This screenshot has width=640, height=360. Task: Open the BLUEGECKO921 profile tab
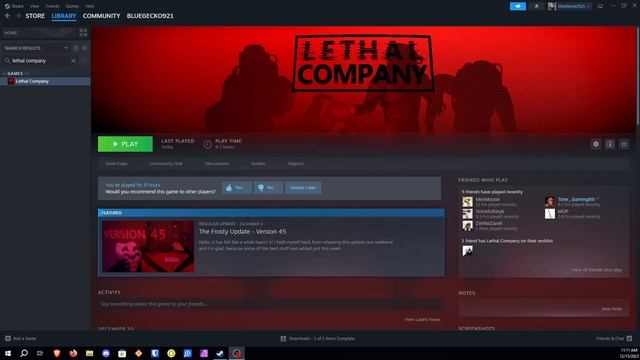click(150, 16)
